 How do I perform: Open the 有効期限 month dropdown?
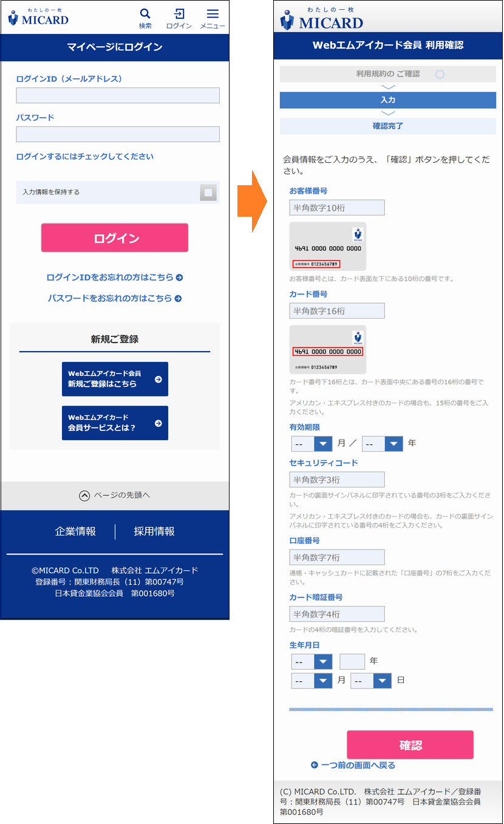click(312, 444)
